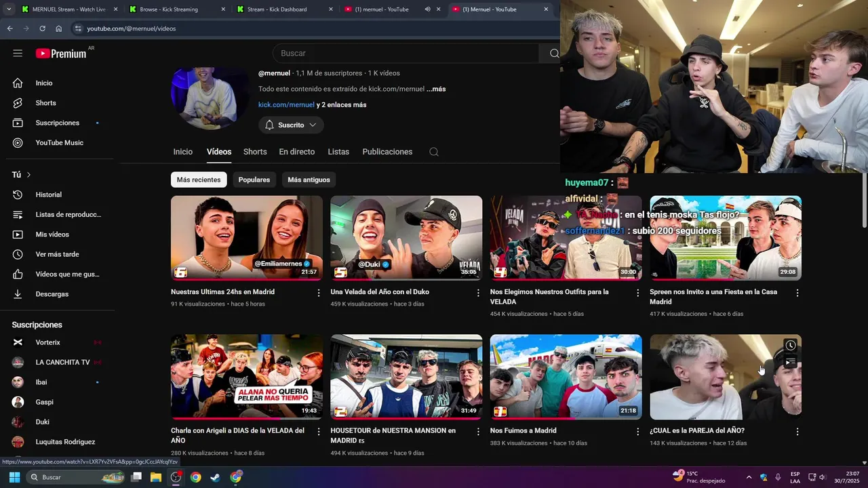Screen dimensions: 868x488
Task: Open options for Nuestras Ultimas 24hs en Madrid
Action: 319,293
